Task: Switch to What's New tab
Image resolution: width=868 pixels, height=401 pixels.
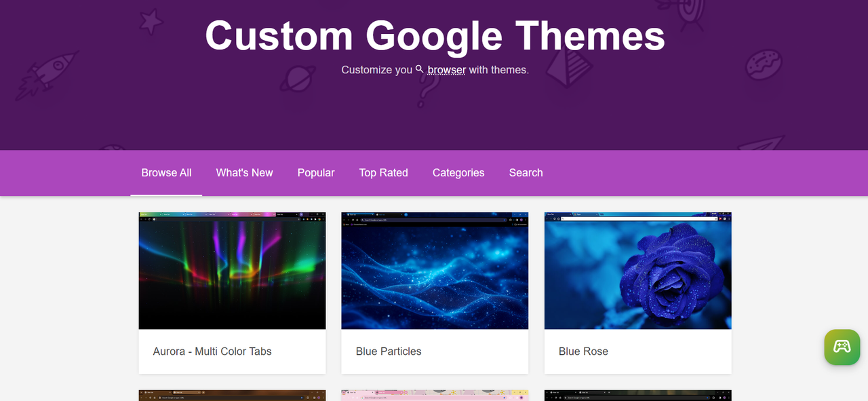Action: (244, 173)
